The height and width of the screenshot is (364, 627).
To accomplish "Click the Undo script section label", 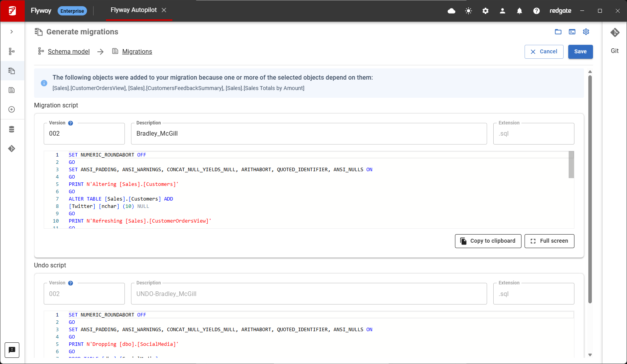I will click(x=50, y=265).
